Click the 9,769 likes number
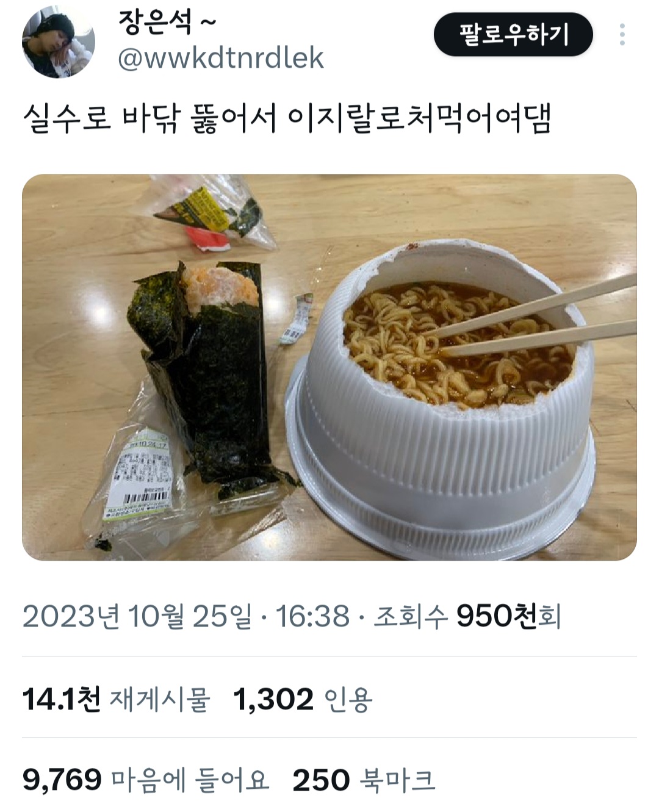 tap(62, 780)
